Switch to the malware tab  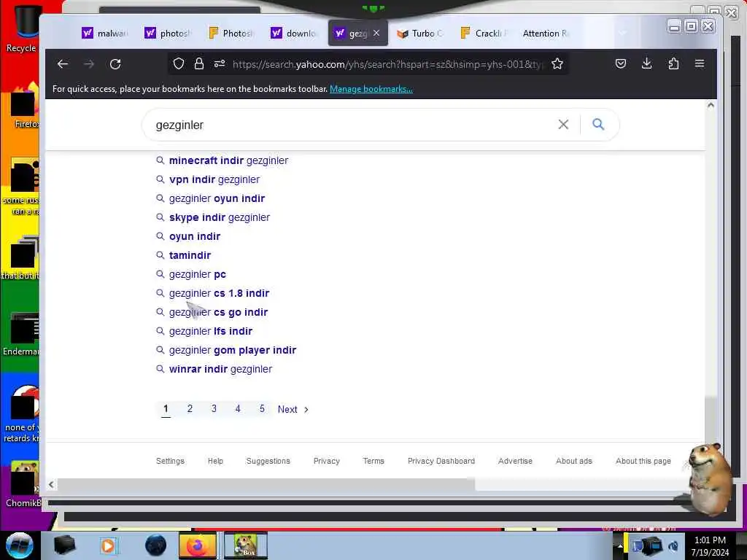[105, 34]
